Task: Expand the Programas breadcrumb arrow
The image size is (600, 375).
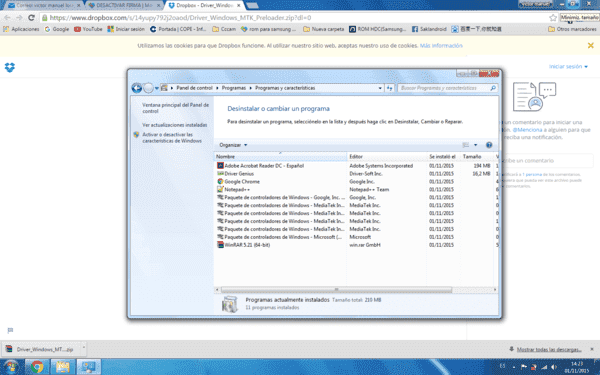Action: pyautogui.click(x=250, y=88)
